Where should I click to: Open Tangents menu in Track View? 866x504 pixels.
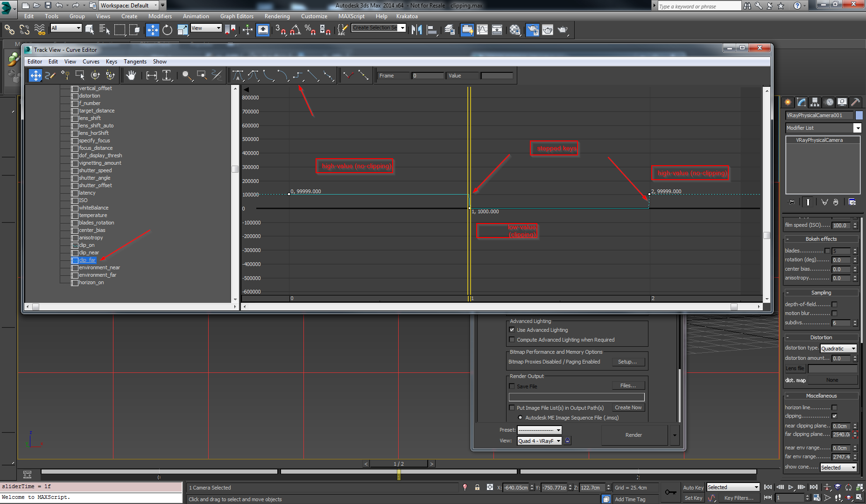[135, 62]
